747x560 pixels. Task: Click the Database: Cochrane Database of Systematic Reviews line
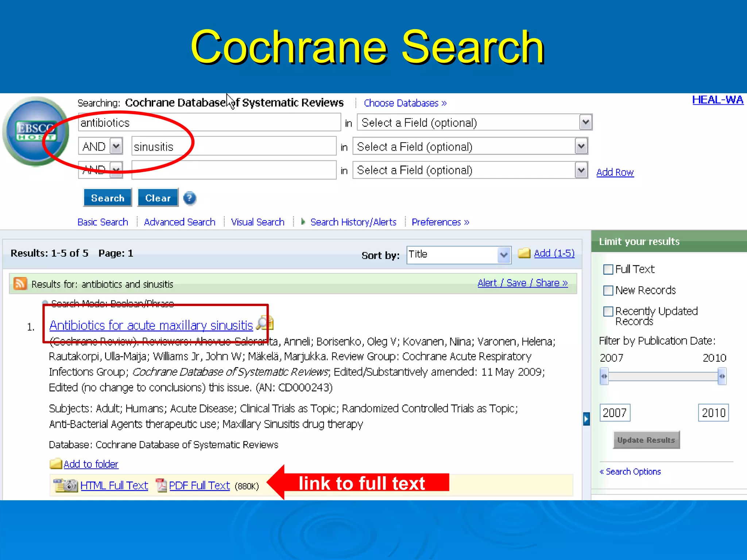(x=163, y=444)
